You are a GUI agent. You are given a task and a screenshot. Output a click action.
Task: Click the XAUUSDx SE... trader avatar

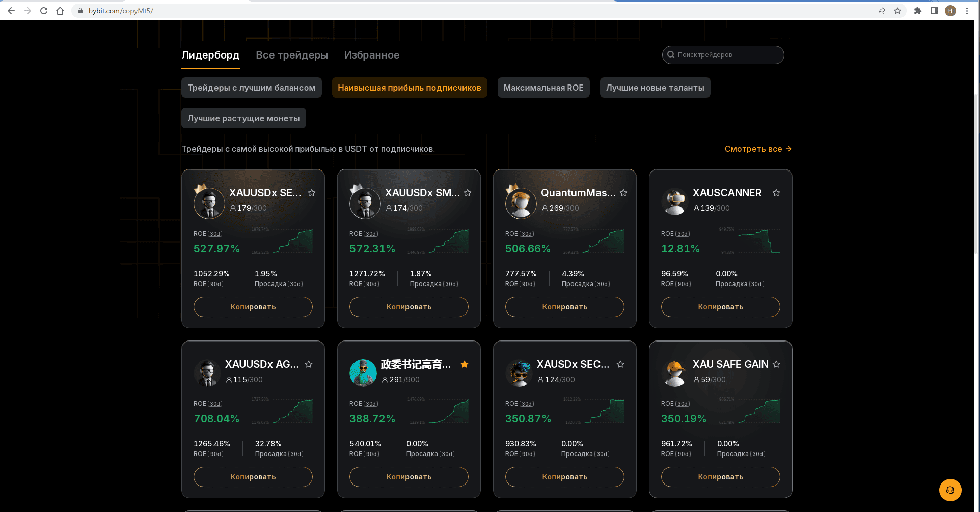209,203
